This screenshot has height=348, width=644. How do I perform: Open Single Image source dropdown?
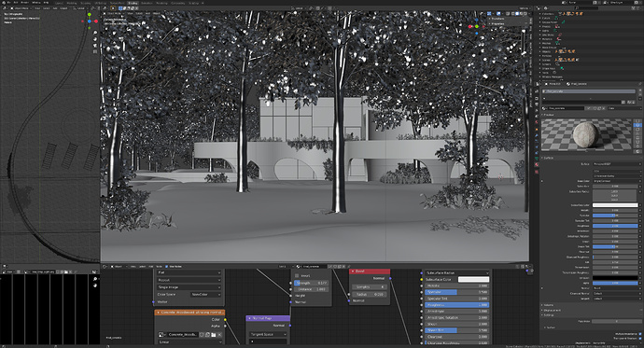189,287
